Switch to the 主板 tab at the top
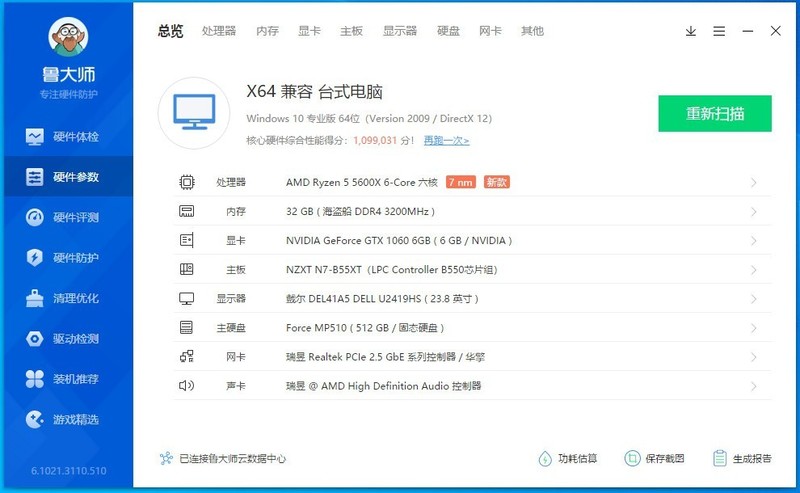The width and height of the screenshot is (800, 493). pyautogui.click(x=352, y=31)
